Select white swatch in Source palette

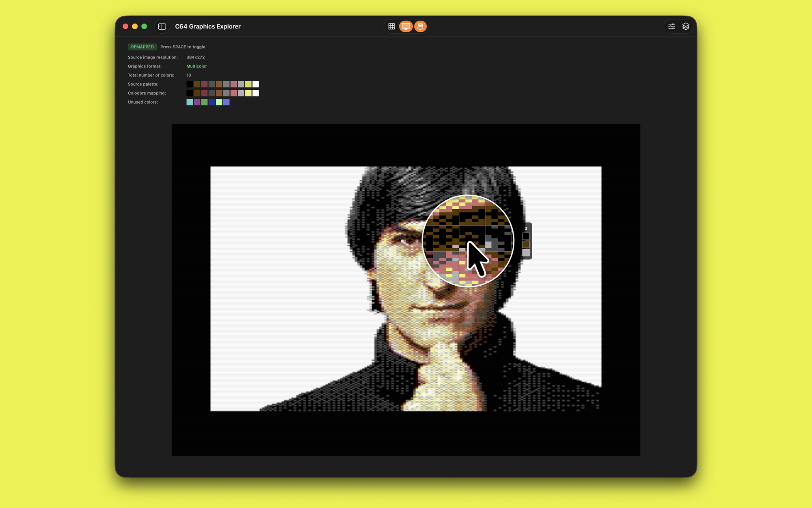point(255,84)
